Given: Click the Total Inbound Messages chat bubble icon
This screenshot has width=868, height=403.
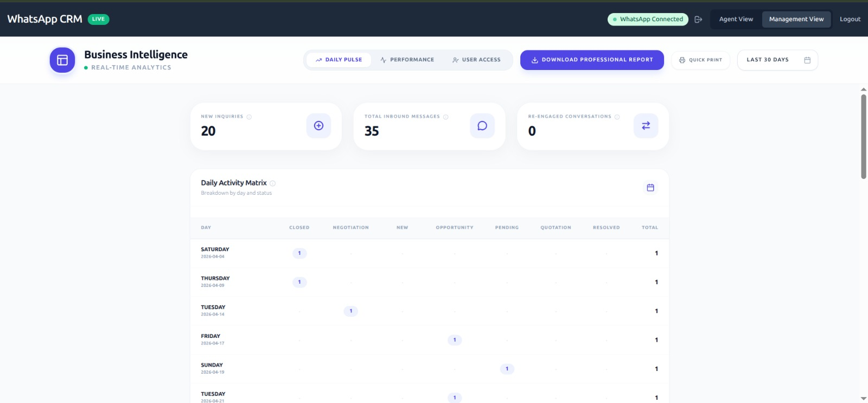Looking at the screenshot, I should (x=482, y=126).
